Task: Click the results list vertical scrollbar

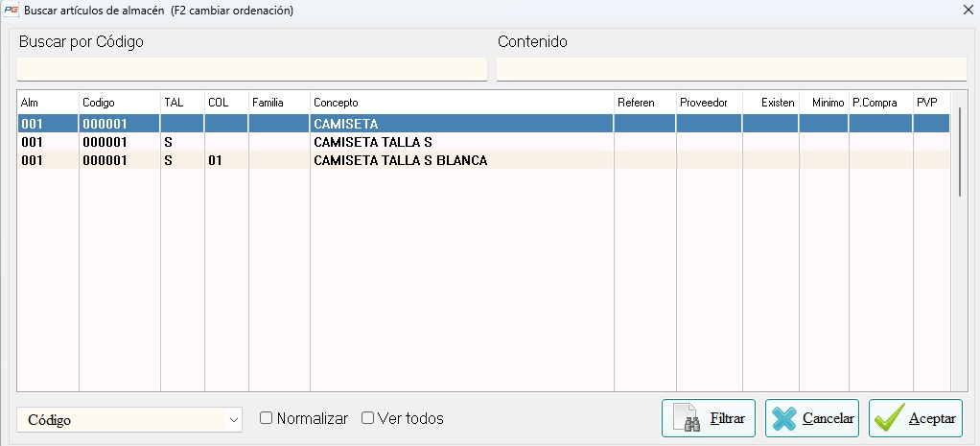Action: pyautogui.click(x=959, y=152)
